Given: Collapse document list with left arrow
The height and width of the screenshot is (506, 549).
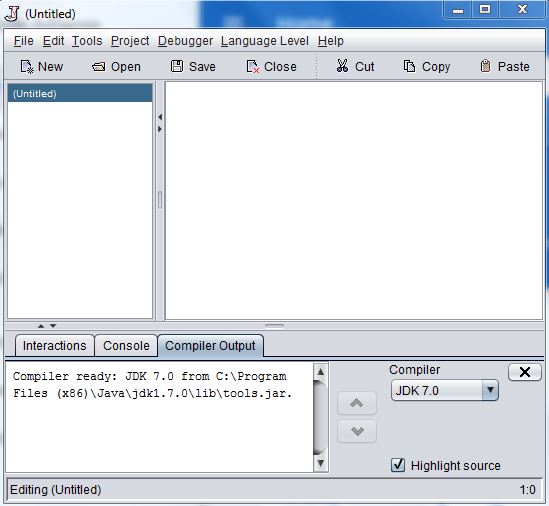Looking at the screenshot, I should [x=160, y=117].
